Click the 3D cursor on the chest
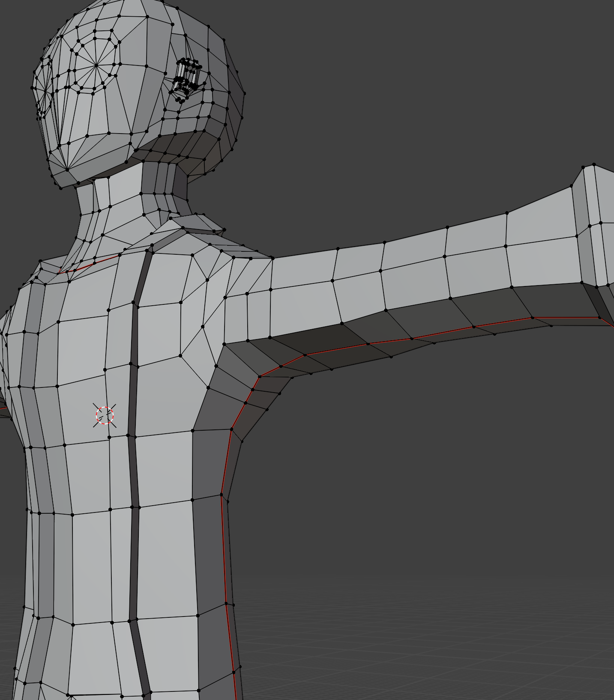 point(105,415)
